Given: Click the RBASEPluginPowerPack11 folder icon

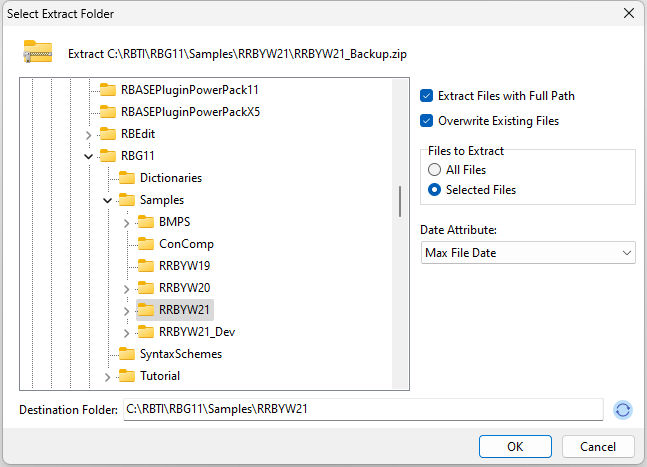Looking at the screenshot, I should (x=108, y=90).
